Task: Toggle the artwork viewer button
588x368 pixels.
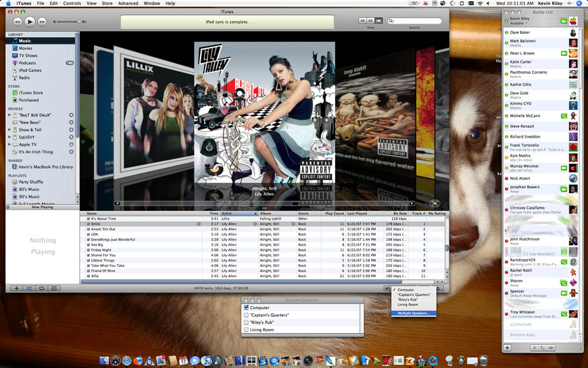Action: [x=54, y=289]
